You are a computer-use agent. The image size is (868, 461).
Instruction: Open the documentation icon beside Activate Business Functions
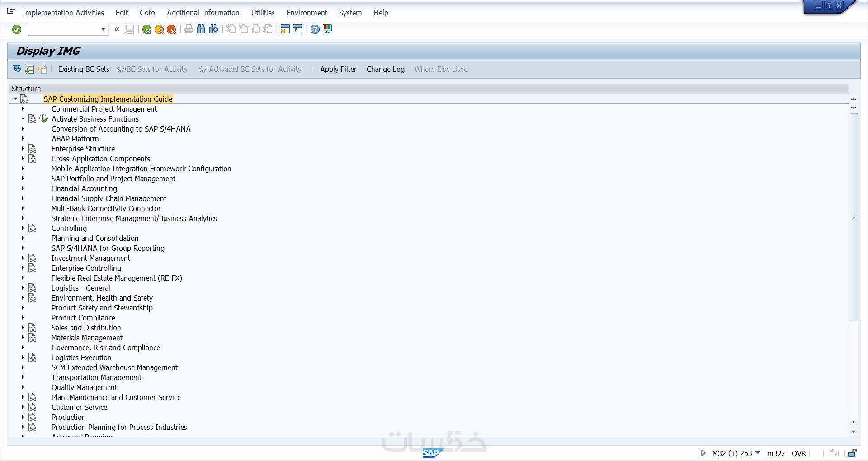pyautogui.click(x=32, y=119)
